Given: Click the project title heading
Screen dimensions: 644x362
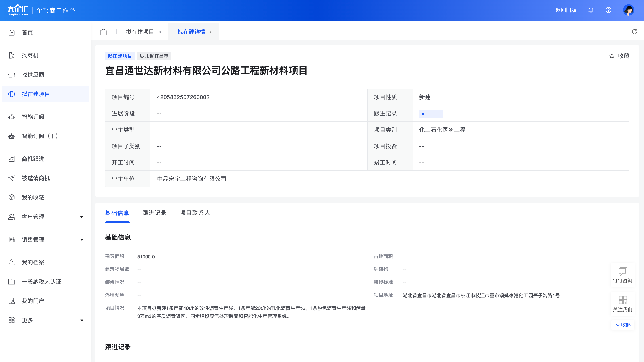Looking at the screenshot, I should tap(206, 70).
